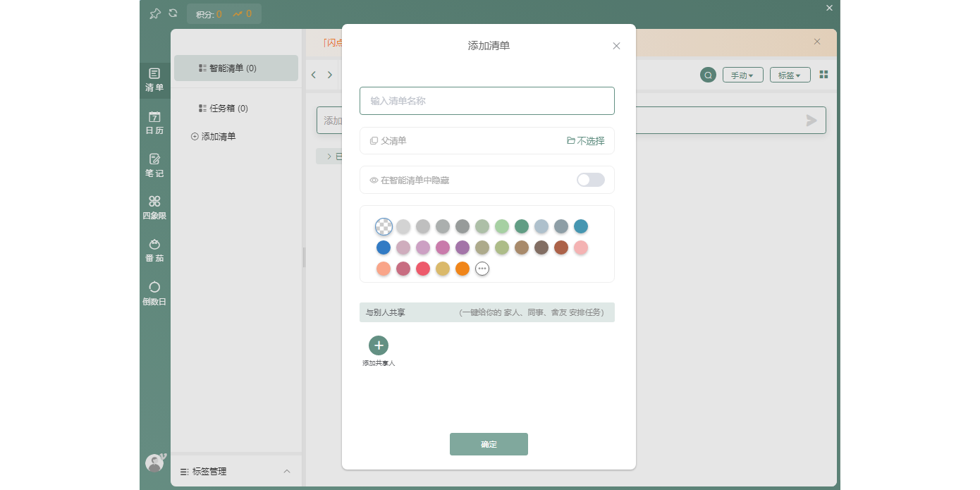Viewport: 980px width, 490px height.
Task: Click 添加共享人 plus button
Action: [379, 345]
